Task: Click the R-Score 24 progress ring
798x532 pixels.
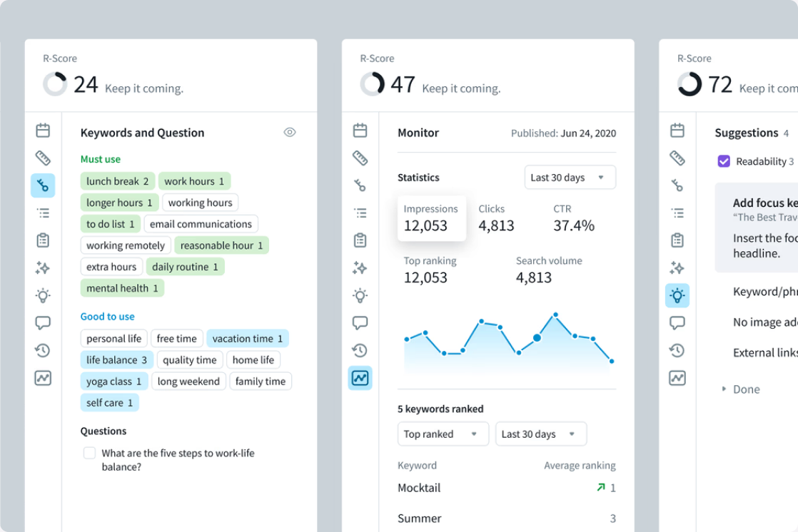Action: (55, 84)
